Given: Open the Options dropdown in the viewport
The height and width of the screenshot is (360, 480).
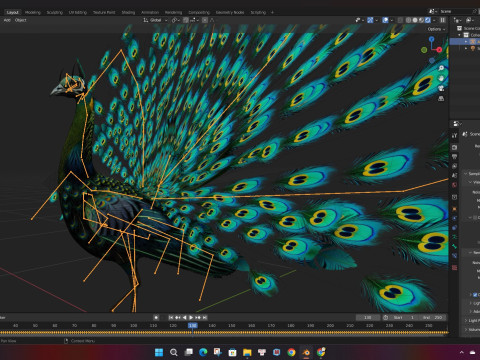Looking at the screenshot, I should click(x=436, y=29).
